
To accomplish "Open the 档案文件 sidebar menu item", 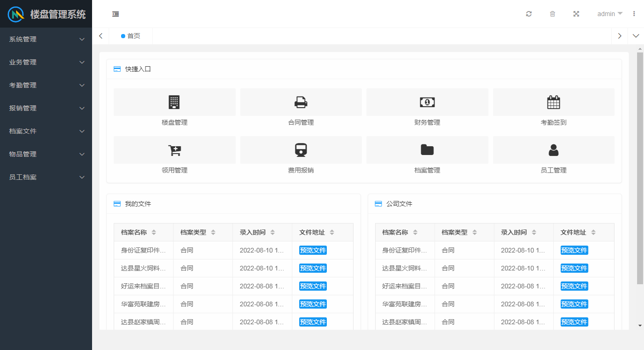I will point(46,131).
